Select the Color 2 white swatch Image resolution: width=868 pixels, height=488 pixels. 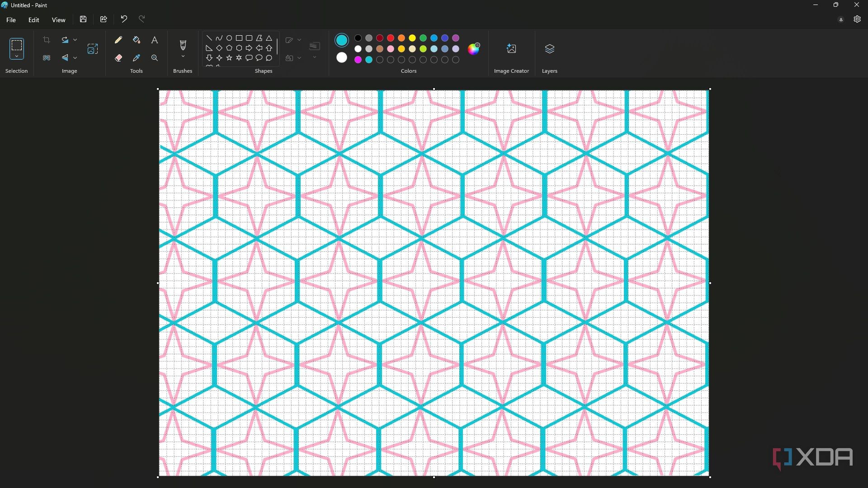point(342,58)
